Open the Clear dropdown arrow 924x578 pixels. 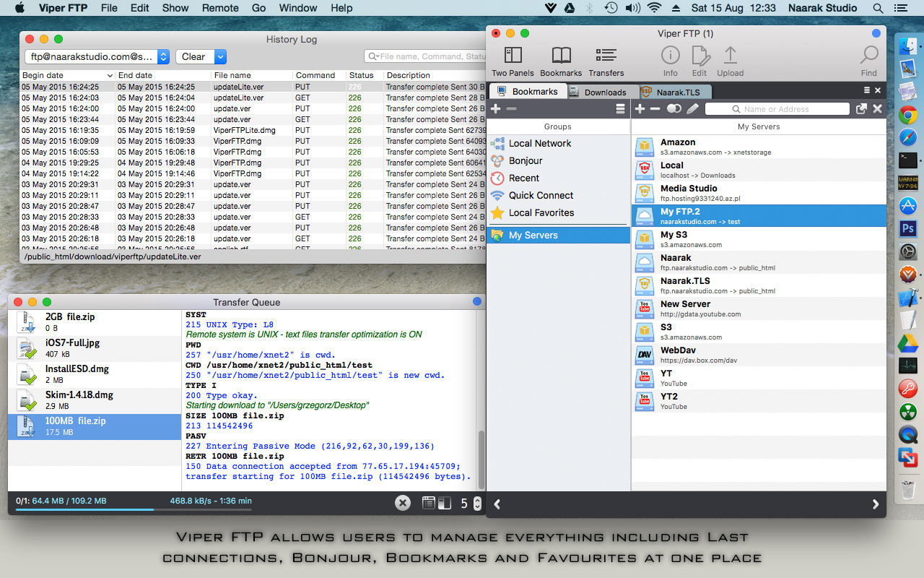220,56
